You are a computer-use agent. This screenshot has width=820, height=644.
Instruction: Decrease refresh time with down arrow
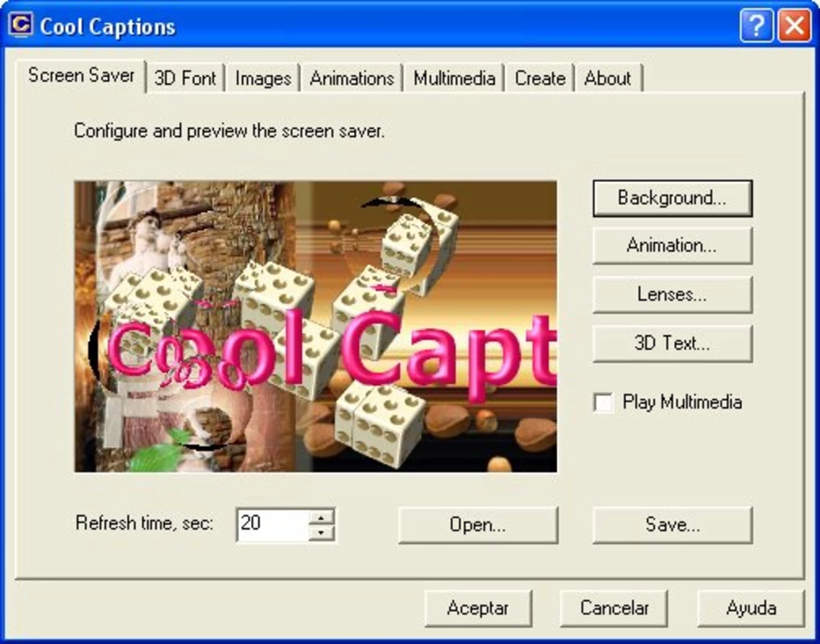tap(321, 533)
